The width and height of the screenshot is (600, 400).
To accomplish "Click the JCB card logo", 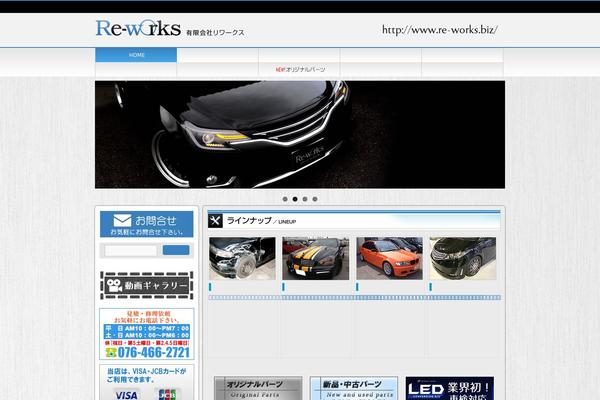I will click(168, 394).
